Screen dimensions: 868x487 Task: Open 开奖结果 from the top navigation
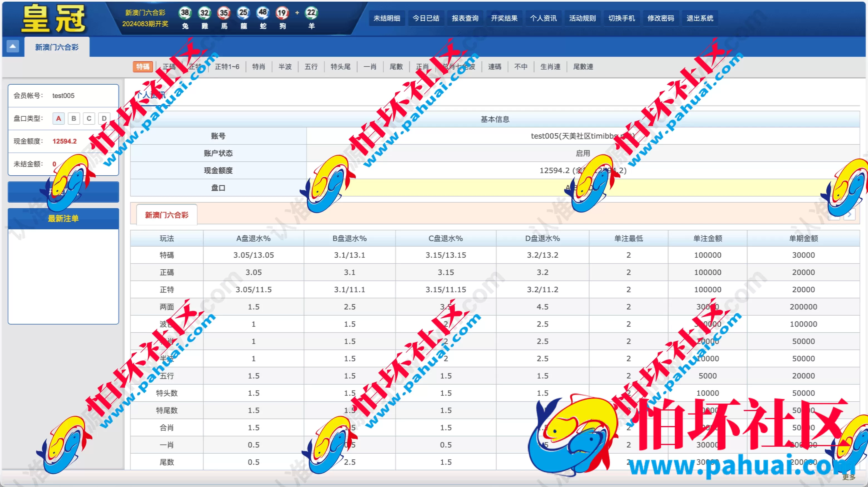click(504, 18)
